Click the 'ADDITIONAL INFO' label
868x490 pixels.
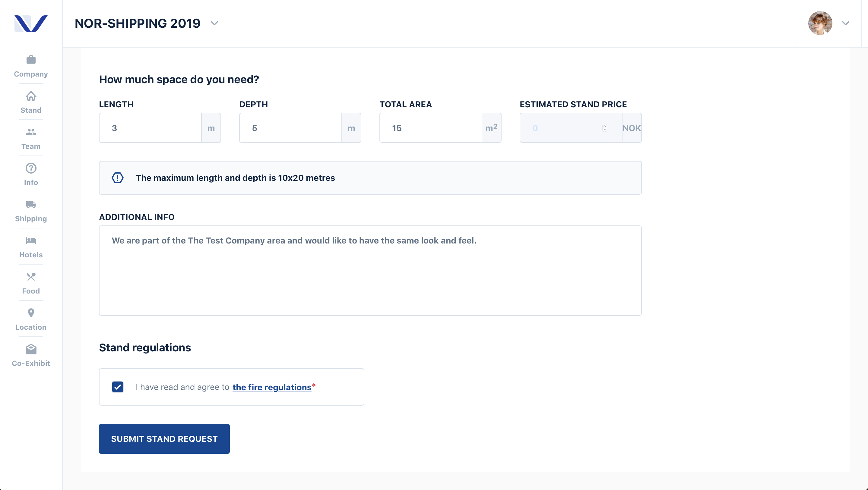click(x=137, y=217)
